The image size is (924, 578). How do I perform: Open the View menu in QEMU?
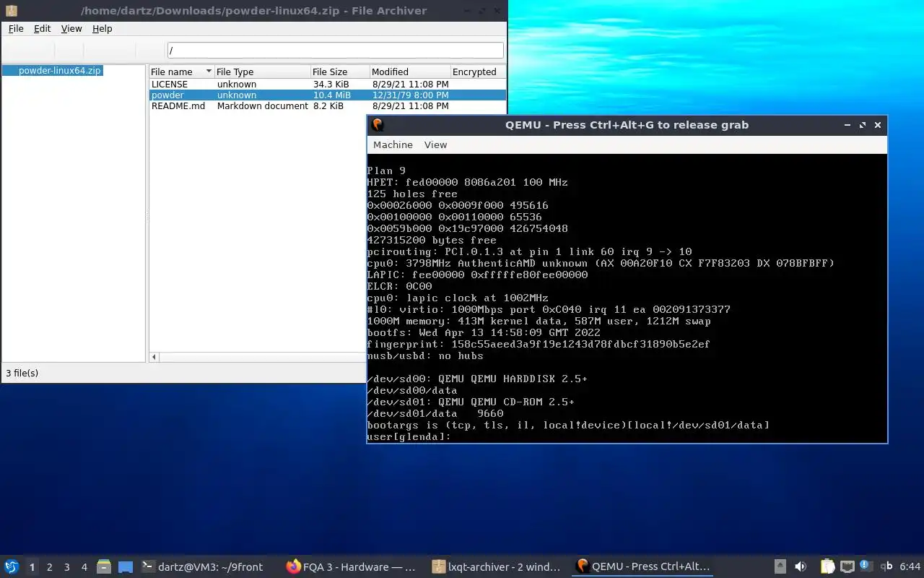pyautogui.click(x=435, y=144)
